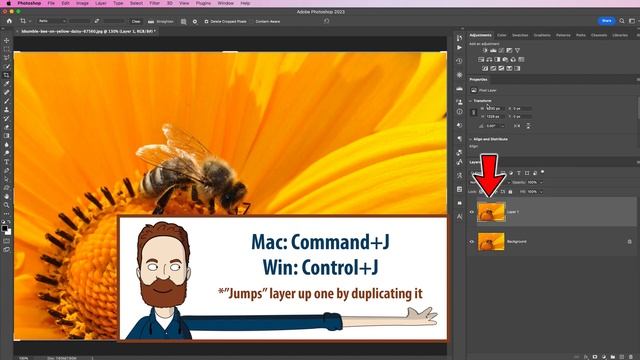Open the rotation angle dropdown
640x360 pixels.
502,126
